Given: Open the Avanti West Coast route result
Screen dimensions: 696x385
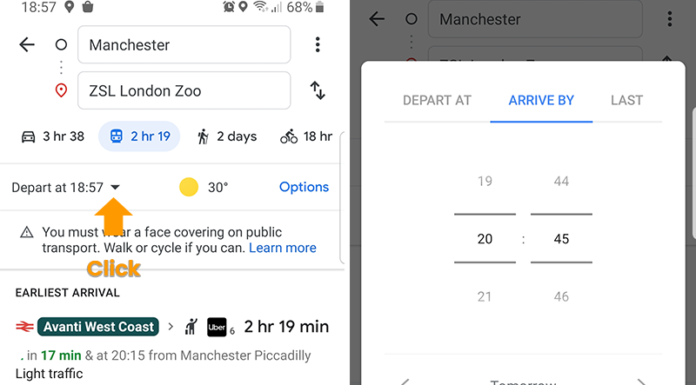Looking at the screenshot, I should point(172,346).
